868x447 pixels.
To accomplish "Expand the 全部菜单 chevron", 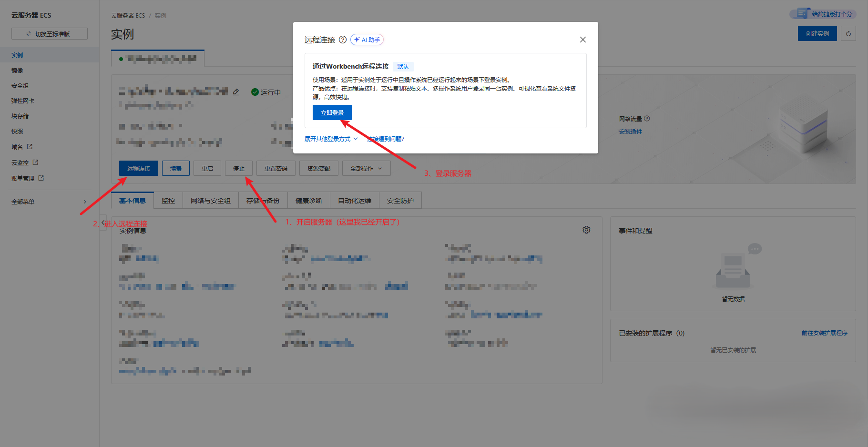I will [x=85, y=202].
